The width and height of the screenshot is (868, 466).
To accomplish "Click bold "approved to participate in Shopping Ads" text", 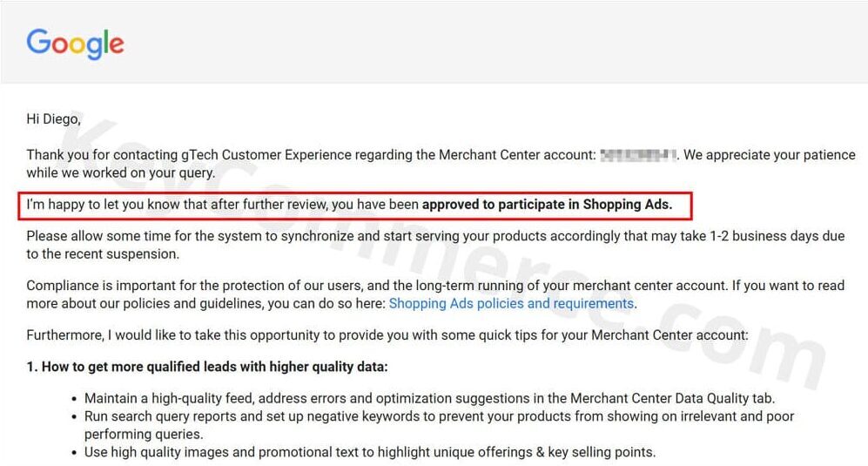I will pos(547,206).
